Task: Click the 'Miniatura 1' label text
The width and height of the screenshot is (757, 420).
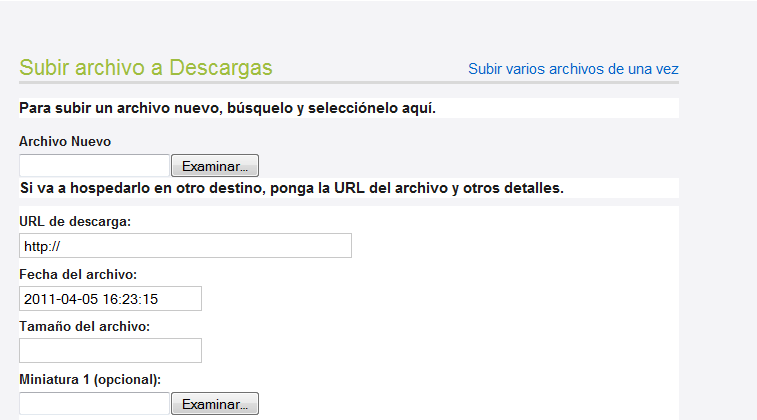Action: tap(55, 380)
